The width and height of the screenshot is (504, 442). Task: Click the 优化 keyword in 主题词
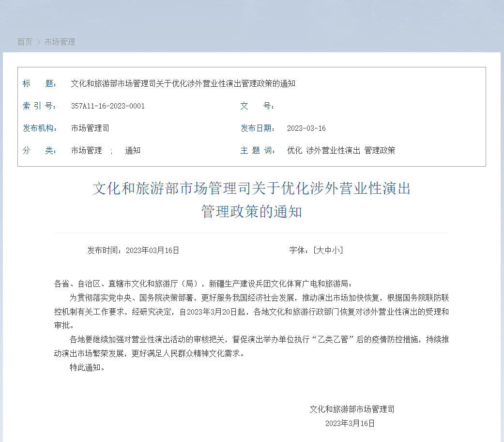[x=294, y=151]
